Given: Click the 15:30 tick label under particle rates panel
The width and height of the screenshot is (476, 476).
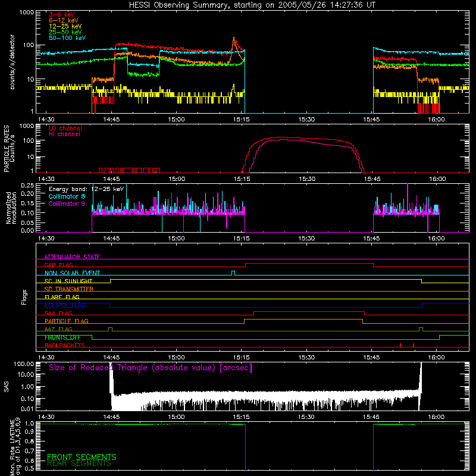Looking at the screenshot, I should pos(307,179).
